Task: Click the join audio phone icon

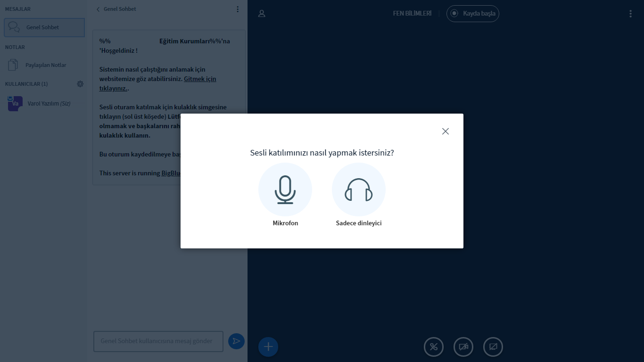Action: [x=434, y=347]
